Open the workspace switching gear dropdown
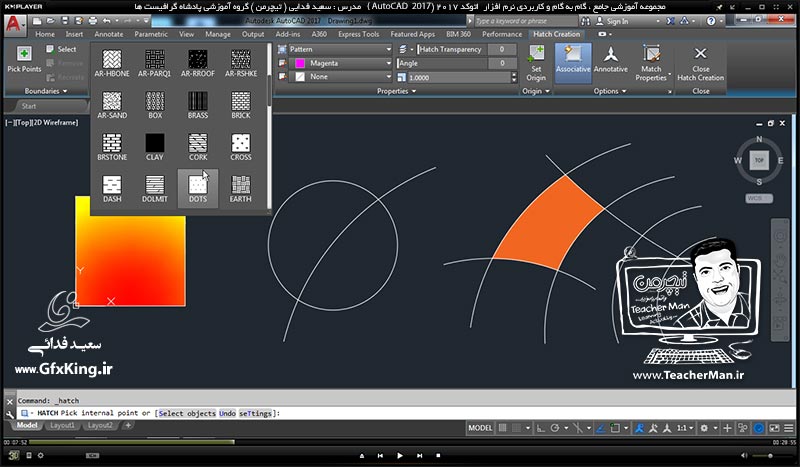This screenshot has width=800, height=467. (707, 428)
